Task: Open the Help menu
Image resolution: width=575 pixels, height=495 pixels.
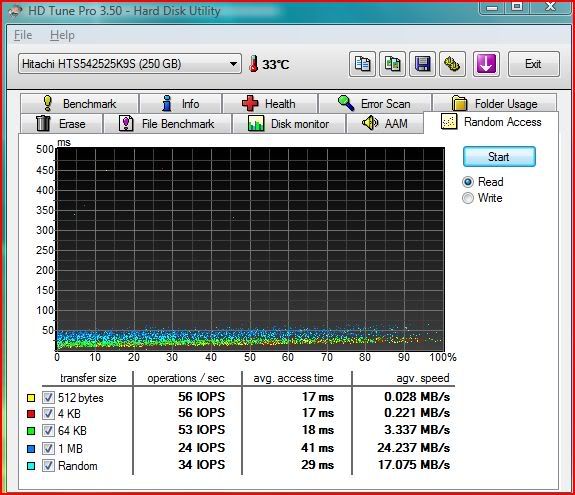Action: [x=62, y=35]
